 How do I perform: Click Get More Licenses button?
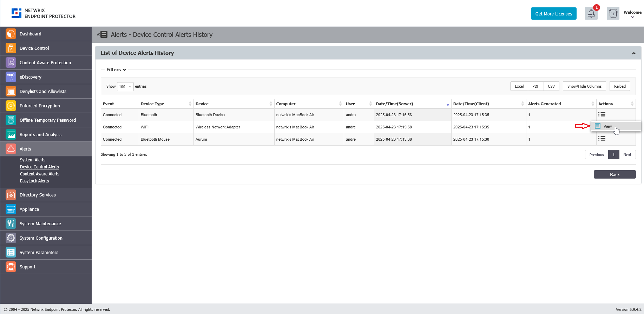tap(553, 14)
